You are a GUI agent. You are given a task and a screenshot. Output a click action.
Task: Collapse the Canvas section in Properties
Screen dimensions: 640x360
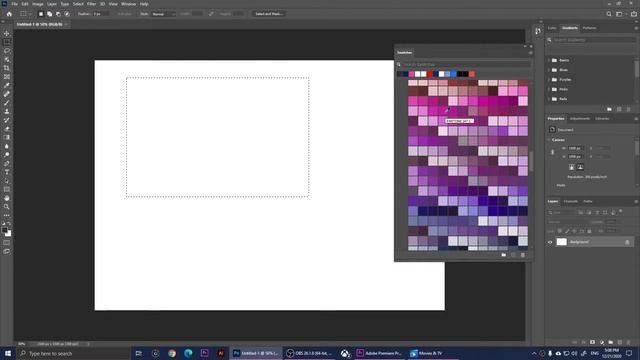click(x=549, y=140)
